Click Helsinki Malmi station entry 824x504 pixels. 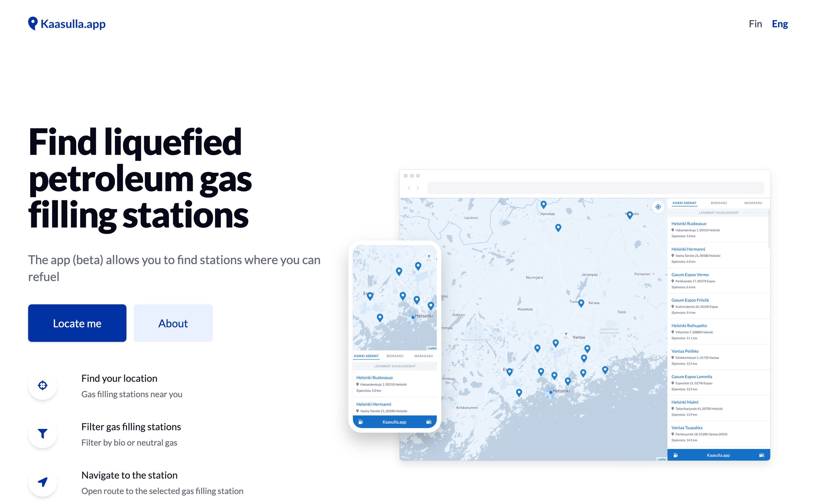point(719,408)
